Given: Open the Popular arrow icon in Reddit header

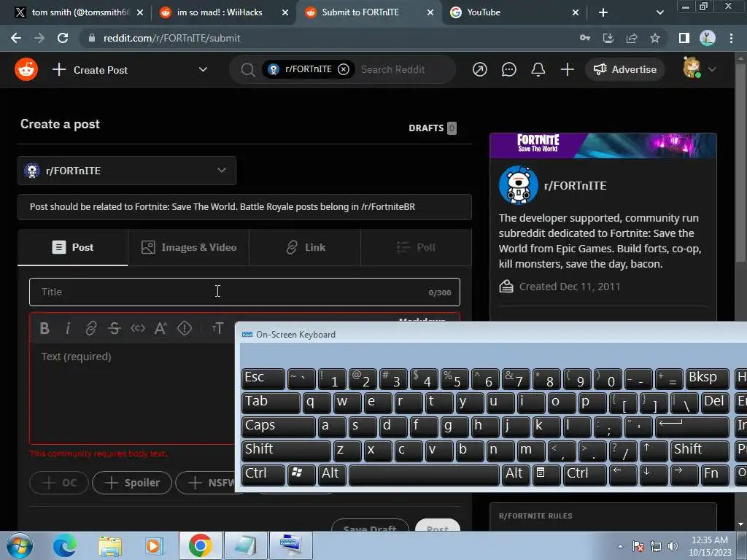Looking at the screenshot, I should (x=480, y=69).
